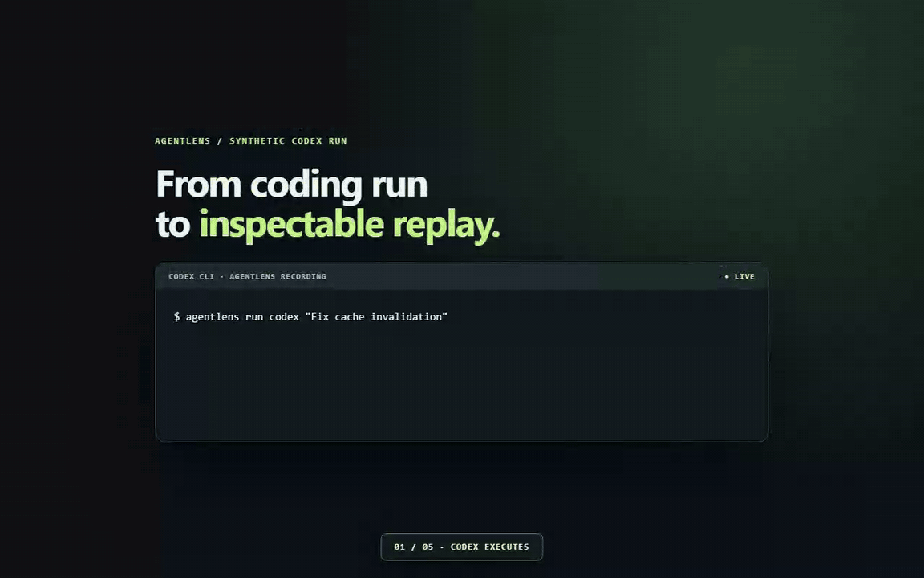Click the LIVE indicator in terminal header
Screen dimensions: 924x578
[x=739, y=276]
